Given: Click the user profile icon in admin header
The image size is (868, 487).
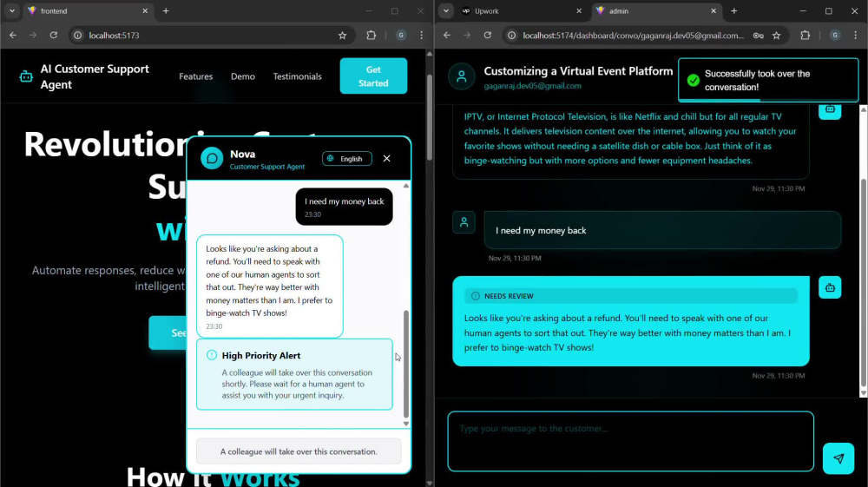Looking at the screenshot, I should [x=462, y=76].
